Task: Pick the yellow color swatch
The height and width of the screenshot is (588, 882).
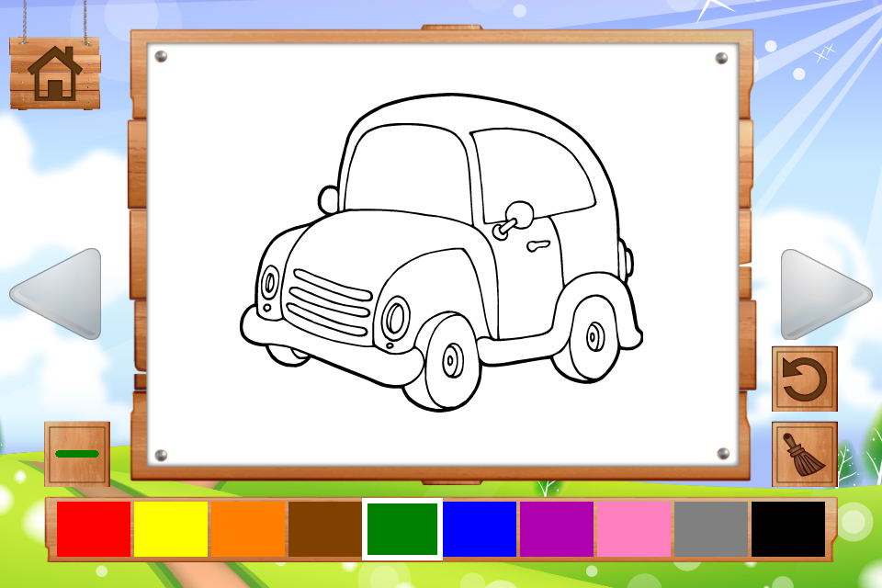Action: (171, 529)
